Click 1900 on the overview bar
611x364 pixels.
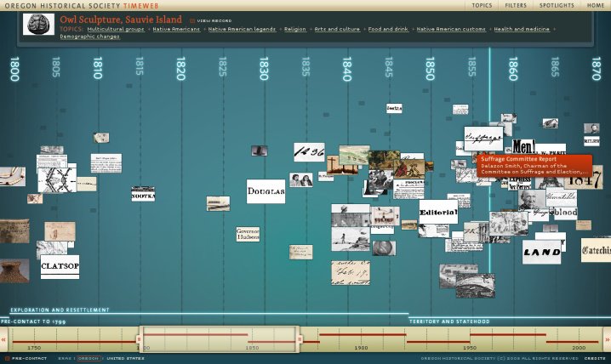click(361, 348)
